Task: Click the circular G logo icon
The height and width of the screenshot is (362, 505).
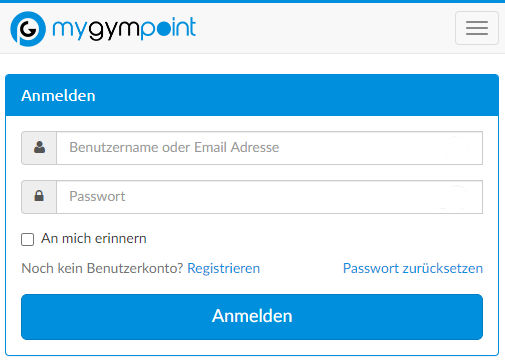Action: tap(28, 29)
